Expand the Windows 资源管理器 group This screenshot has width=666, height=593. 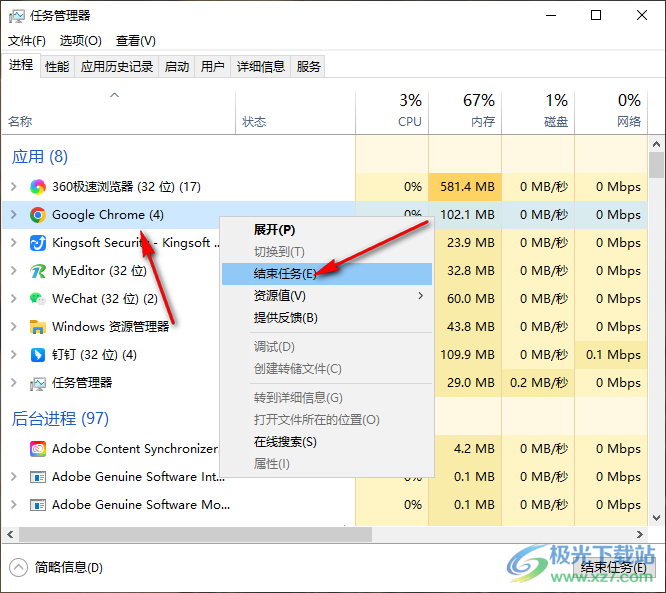14,327
